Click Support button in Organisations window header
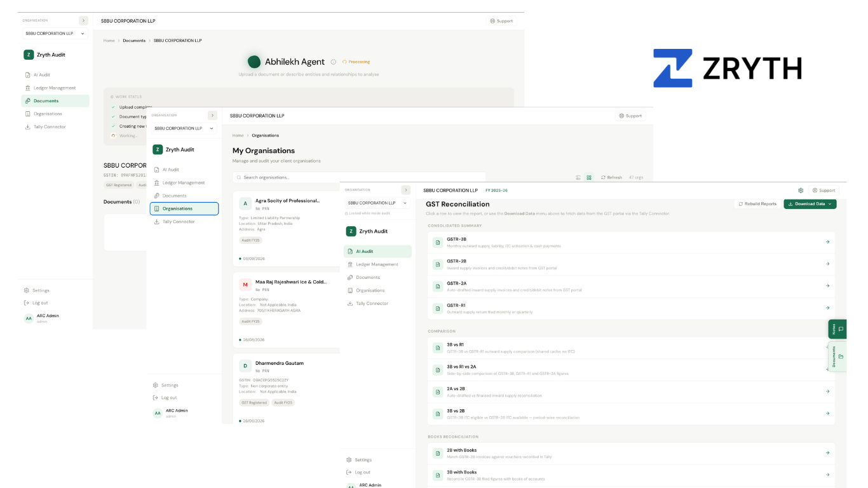Screen dimensions: 868x488 click(x=630, y=116)
